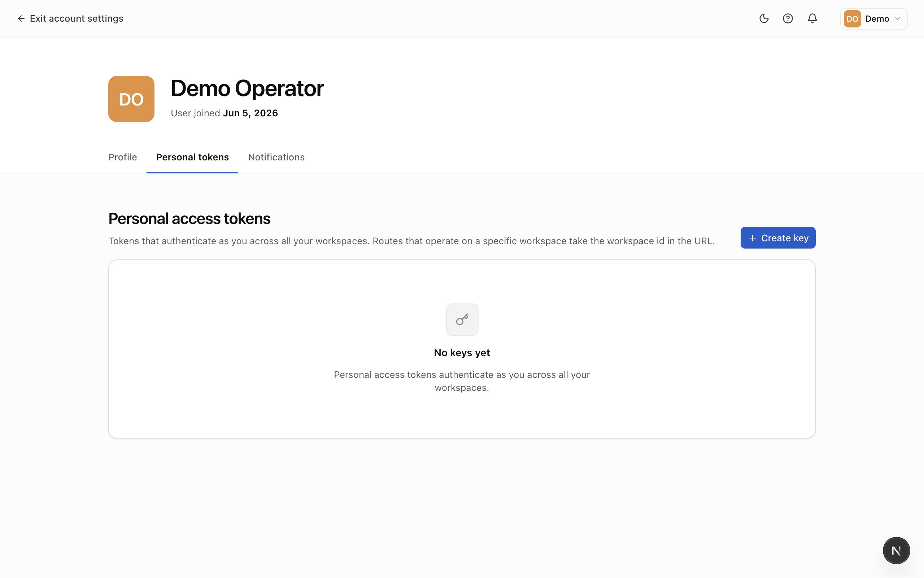The height and width of the screenshot is (578, 924).
Task: Click Exit account settings link text
Action: [x=77, y=18]
